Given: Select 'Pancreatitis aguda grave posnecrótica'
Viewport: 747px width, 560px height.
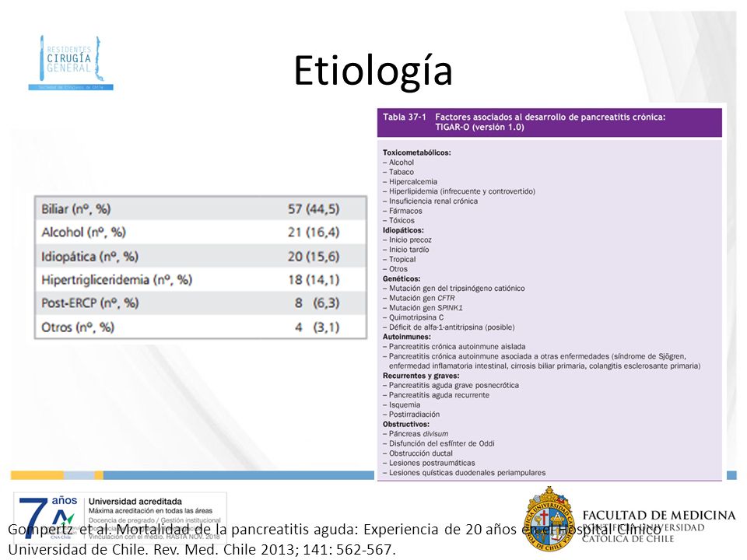Looking at the screenshot, I should click(451, 385).
